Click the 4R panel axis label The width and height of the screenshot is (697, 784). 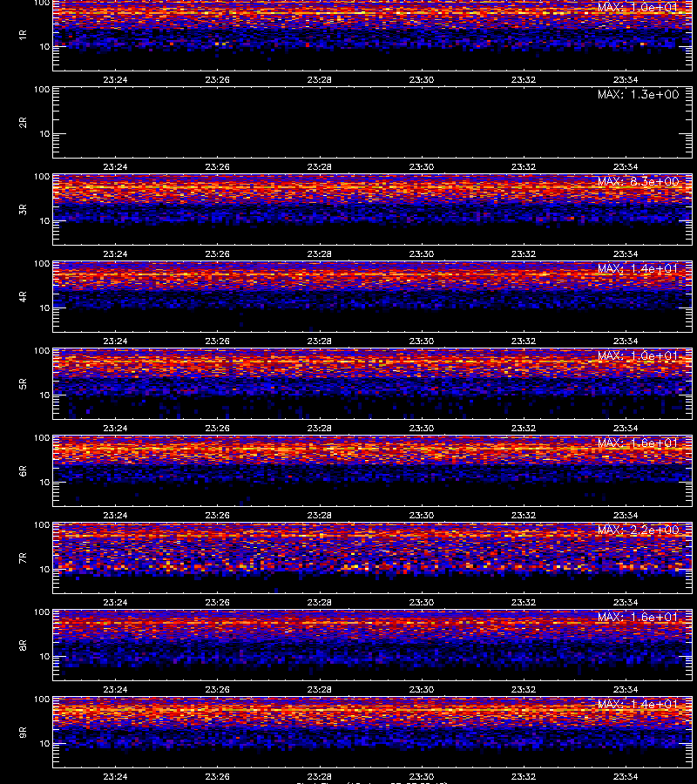coord(23,296)
